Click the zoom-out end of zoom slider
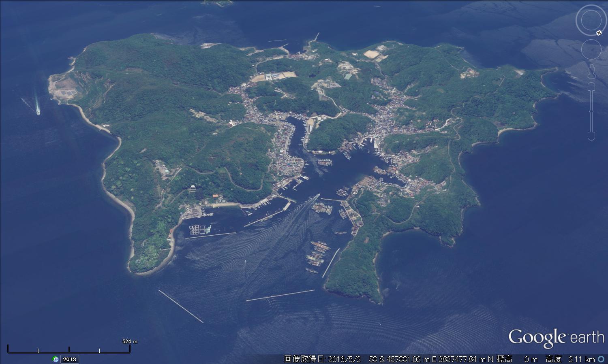This screenshot has width=608, height=364. (591, 136)
